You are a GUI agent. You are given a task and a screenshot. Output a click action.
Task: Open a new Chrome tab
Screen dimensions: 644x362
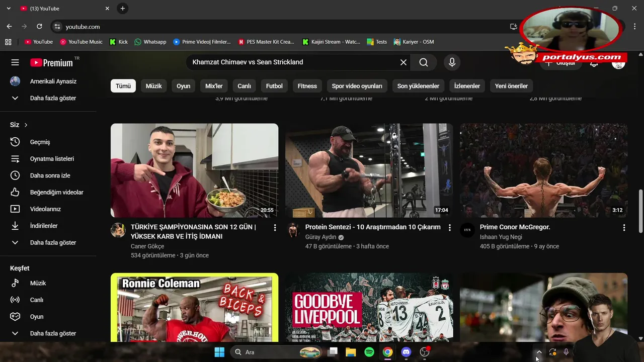coord(123,9)
